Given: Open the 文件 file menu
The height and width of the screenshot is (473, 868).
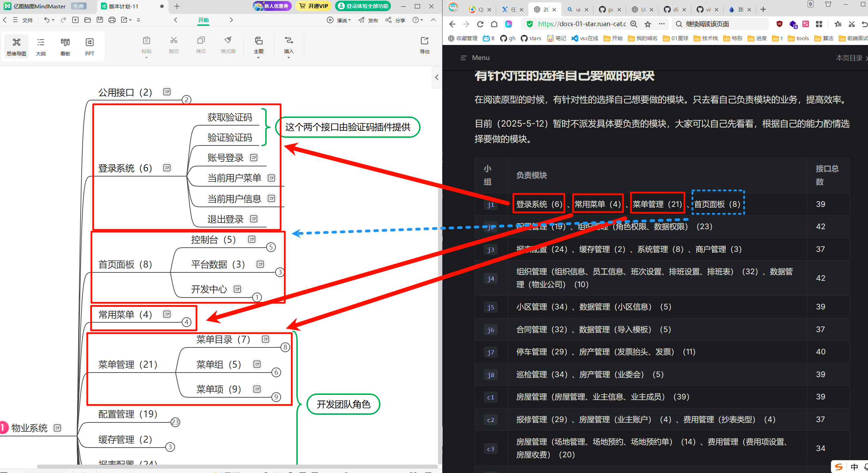Looking at the screenshot, I should click(x=28, y=20).
